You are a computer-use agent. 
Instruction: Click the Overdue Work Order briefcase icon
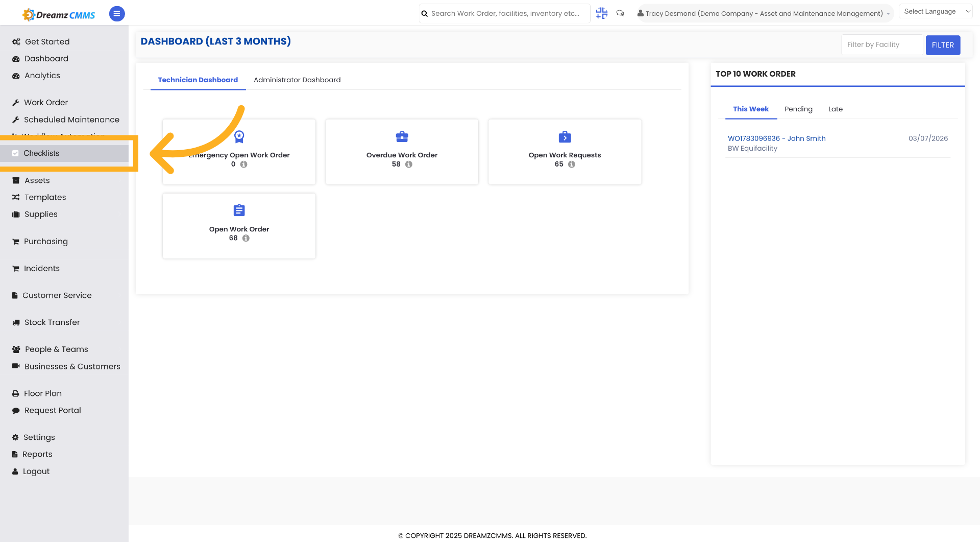coord(402,137)
